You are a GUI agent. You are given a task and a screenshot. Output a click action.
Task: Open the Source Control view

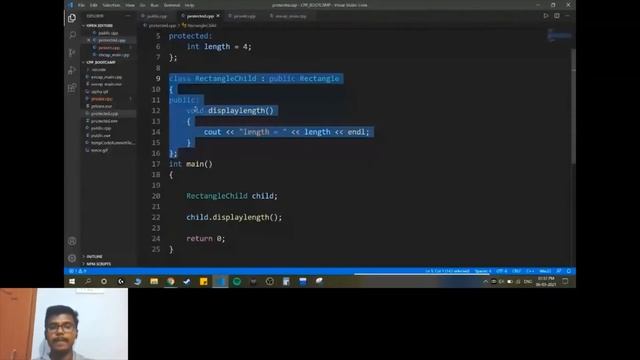coord(72,53)
